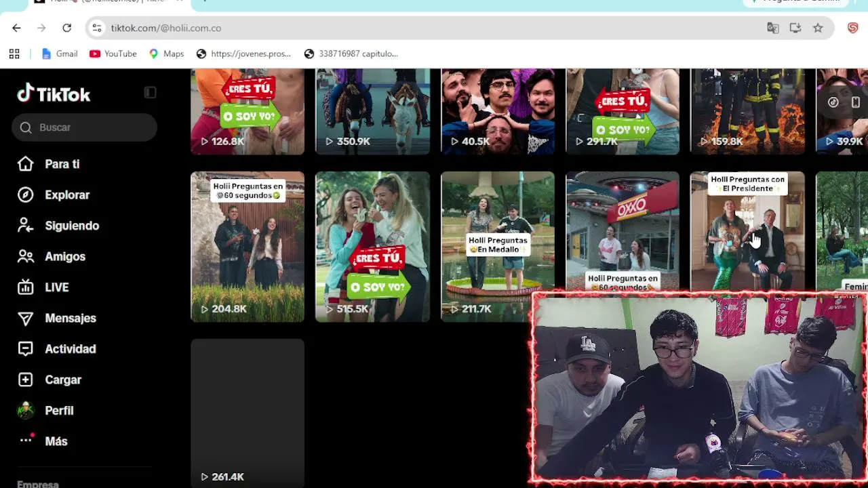Play the video with 40.5K views
868x488 pixels.
point(498,111)
